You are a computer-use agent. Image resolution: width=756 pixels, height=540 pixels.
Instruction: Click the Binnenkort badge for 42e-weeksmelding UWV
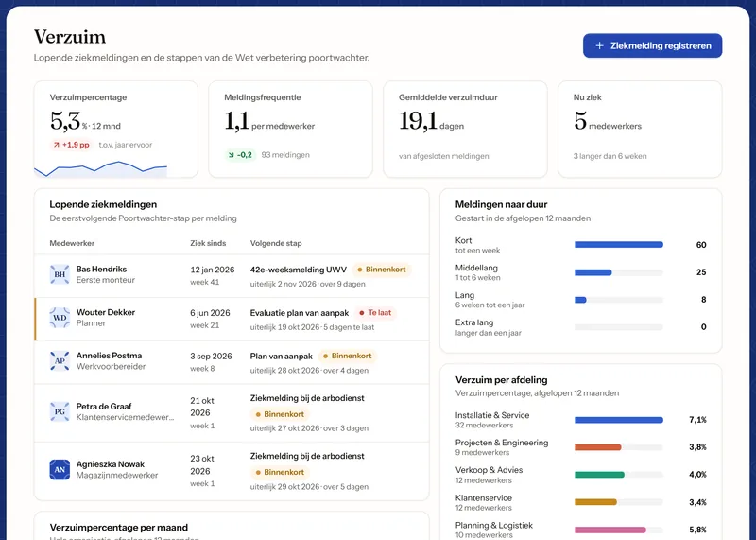(382, 270)
